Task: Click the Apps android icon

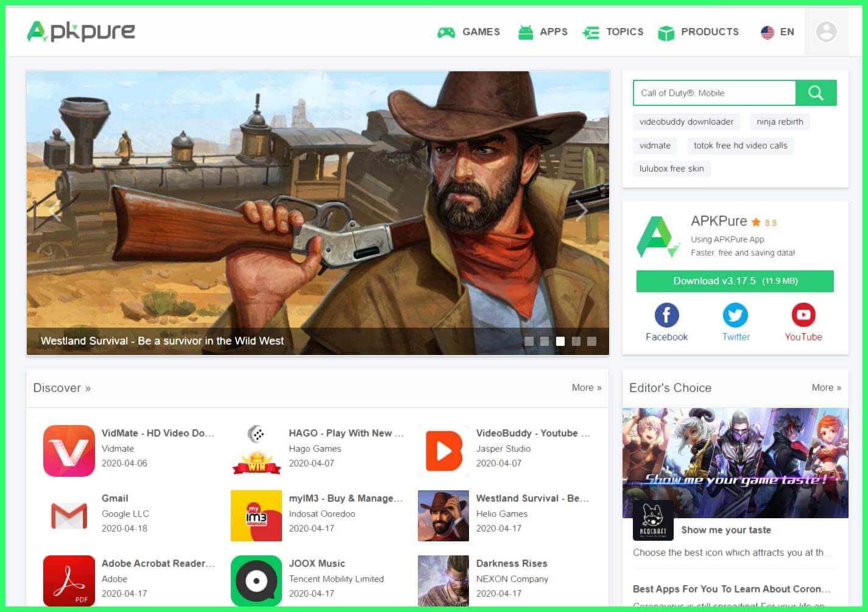Action: (525, 32)
